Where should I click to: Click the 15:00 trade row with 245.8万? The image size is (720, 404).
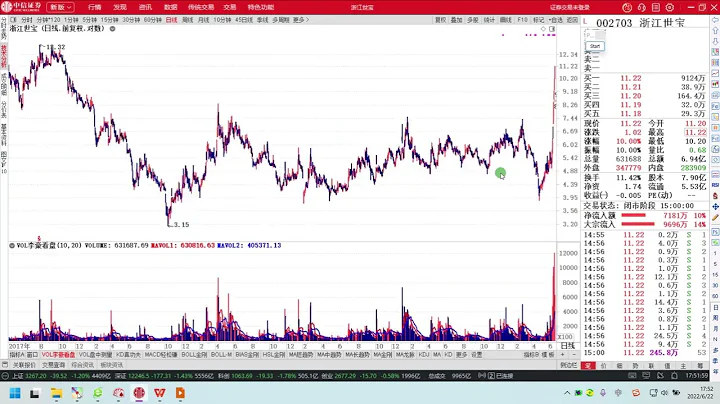tap(645, 353)
